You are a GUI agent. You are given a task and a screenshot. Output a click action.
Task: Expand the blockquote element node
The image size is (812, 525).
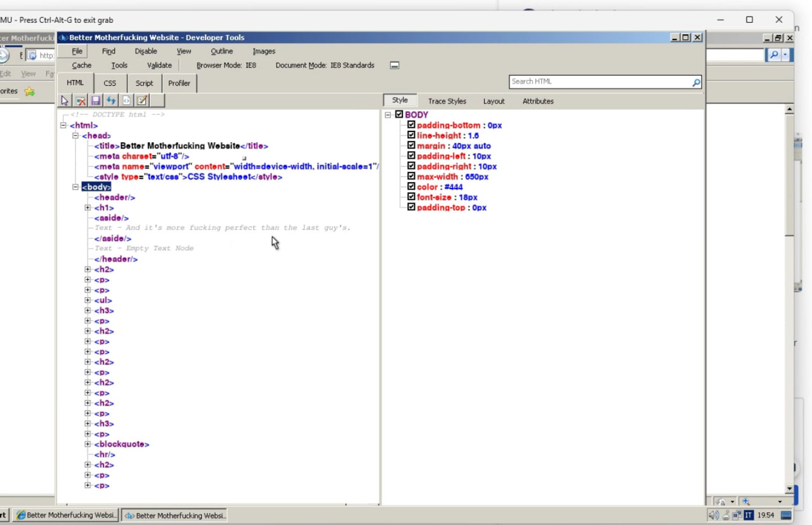tap(88, 444)
